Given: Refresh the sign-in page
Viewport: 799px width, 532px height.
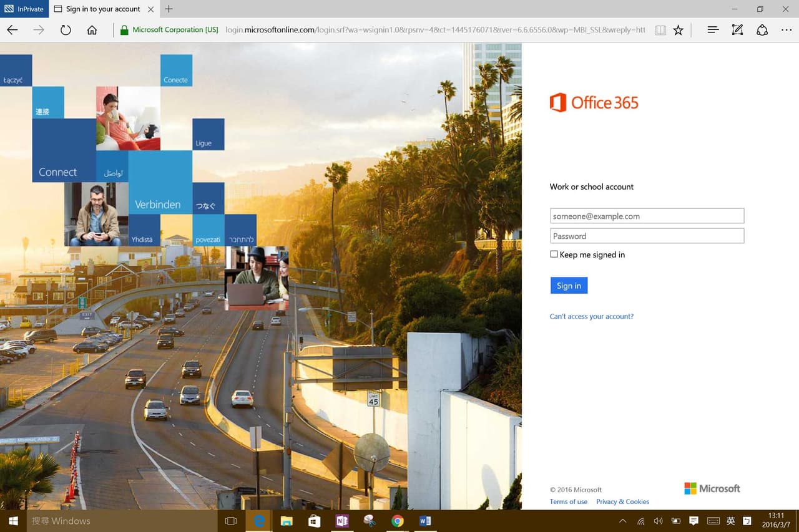Looking at the screenshot, I should tap(66, 30).
